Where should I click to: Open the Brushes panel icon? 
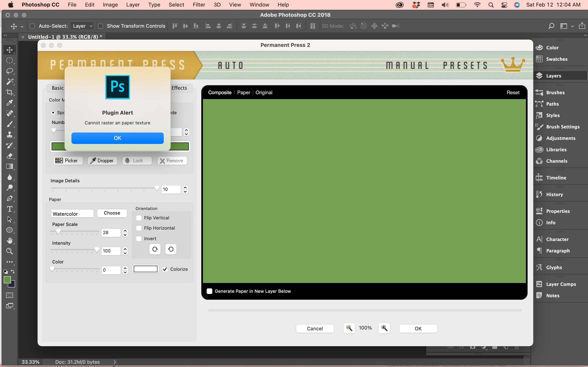539,93
